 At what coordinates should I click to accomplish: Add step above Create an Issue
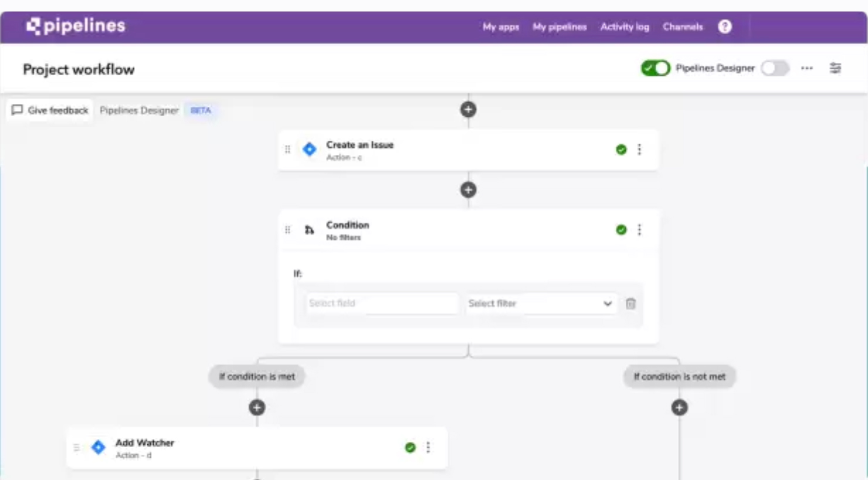[468, 109]
